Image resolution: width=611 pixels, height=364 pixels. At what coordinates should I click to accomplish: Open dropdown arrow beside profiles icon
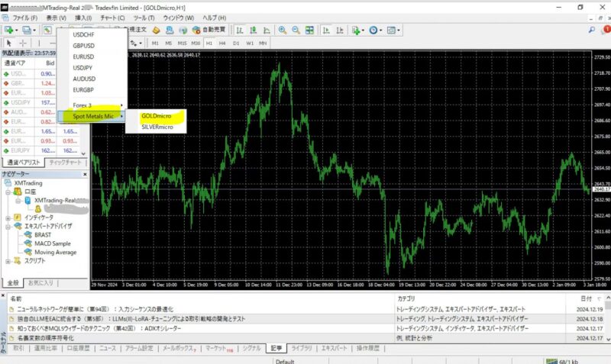click(x=34, y=31)
